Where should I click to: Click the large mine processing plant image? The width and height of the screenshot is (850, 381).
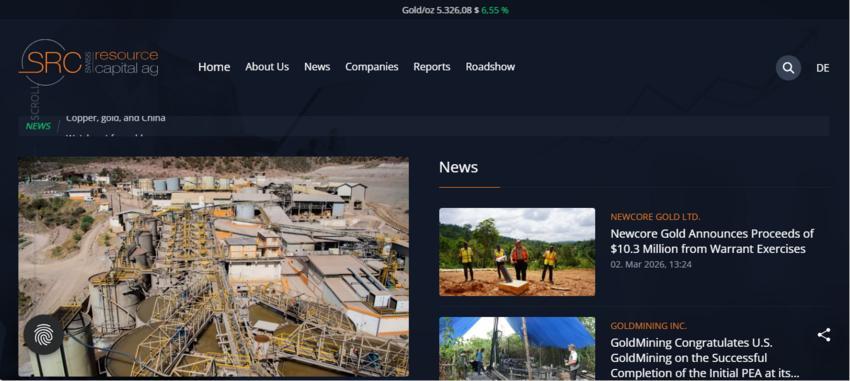[x=214, y=267]
